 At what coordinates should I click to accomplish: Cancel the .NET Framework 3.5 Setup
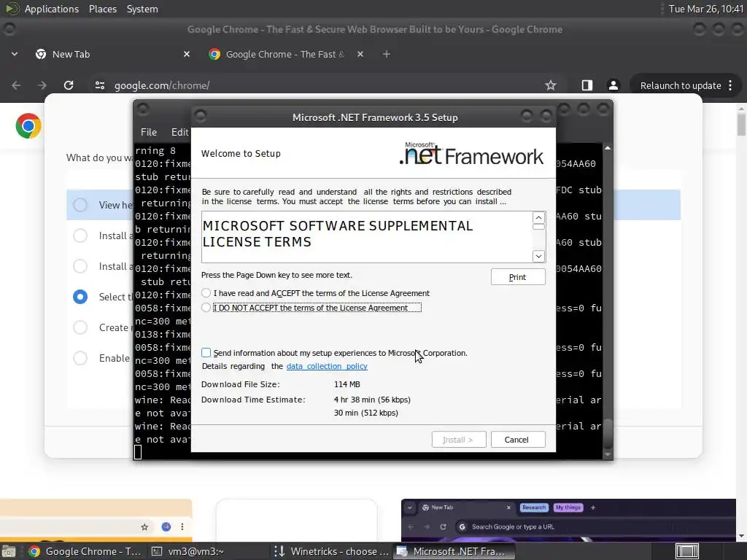tap(518, 440)
